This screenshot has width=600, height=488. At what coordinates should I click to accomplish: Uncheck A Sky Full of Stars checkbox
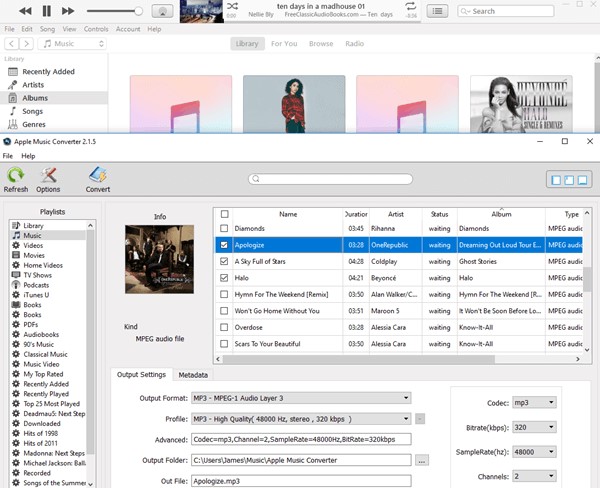point(224,261)
